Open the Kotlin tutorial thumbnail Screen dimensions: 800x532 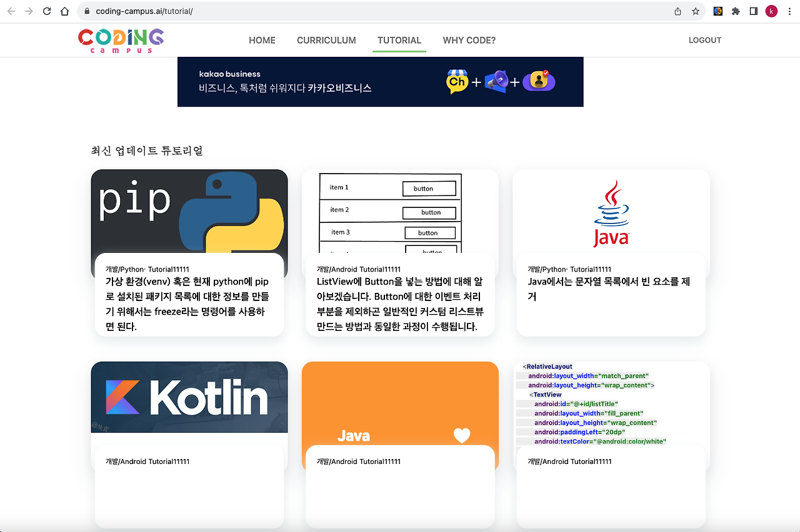pos(189,397)
